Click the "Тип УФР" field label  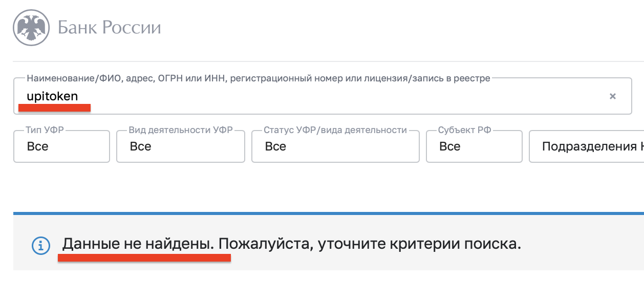click(x=45, y=130)
